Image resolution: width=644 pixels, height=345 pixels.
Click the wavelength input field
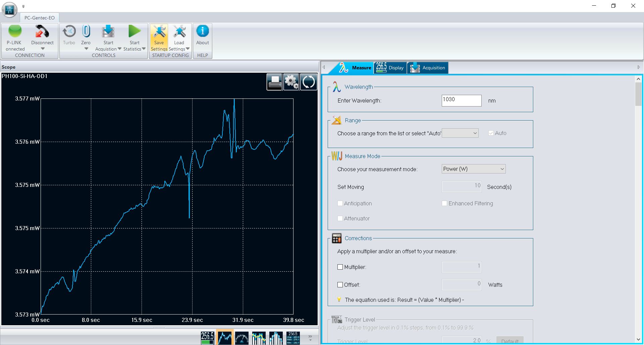click(461, 100)
